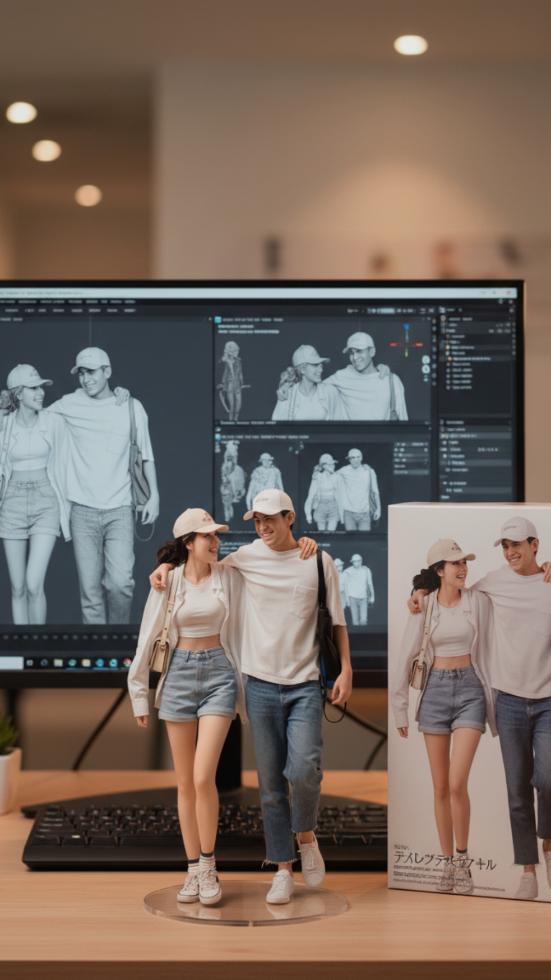Click the topmost round viewport navigation button

point(426,360)
